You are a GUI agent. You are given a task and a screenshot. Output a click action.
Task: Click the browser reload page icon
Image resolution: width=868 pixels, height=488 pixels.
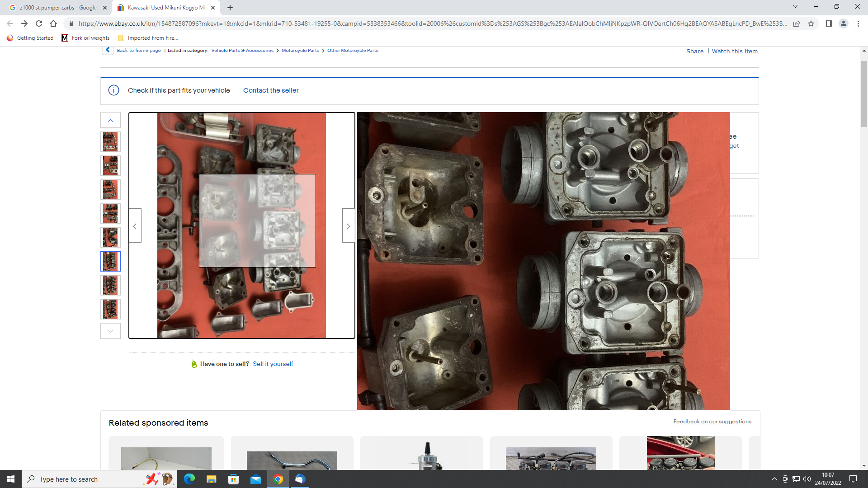[39, 23]
